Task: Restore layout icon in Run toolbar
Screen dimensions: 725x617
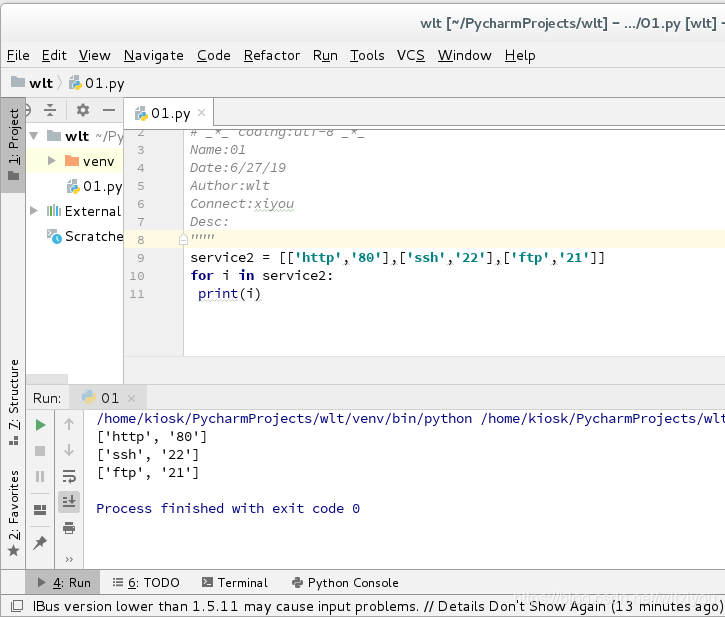Action: click(x=40, y=510)
